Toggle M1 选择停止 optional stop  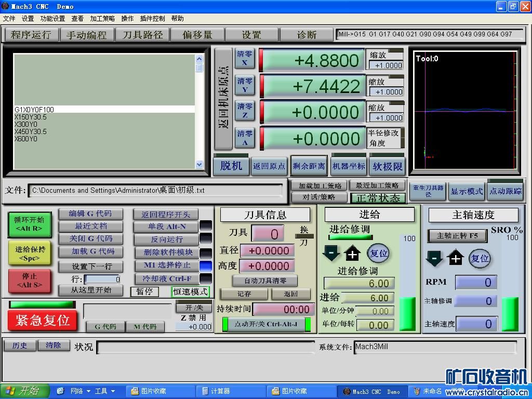(166, 265)
